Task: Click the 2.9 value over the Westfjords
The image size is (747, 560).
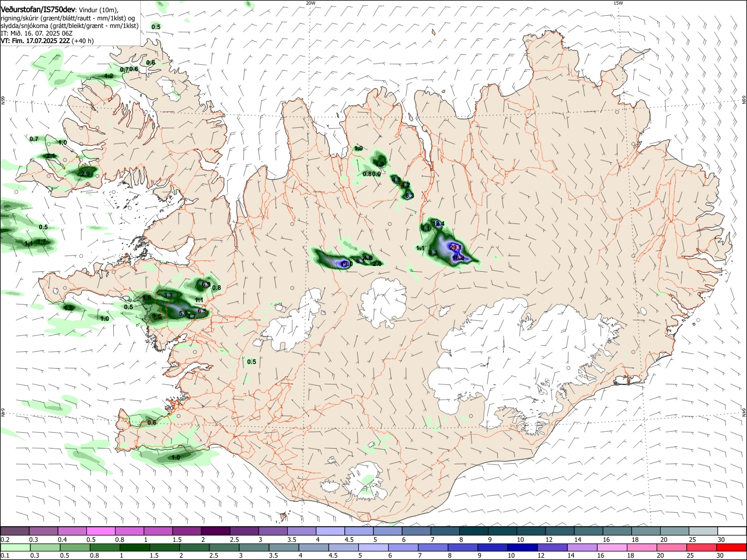Action: pyautogui.click(x=85, y=174)
